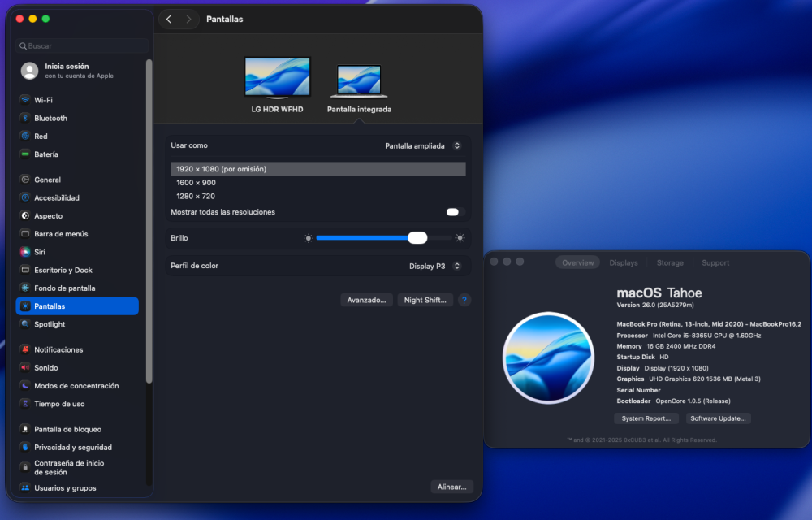Screen dimensions: 812x520
Task: Open the Storage tab
Action: (x=670, y=262)
